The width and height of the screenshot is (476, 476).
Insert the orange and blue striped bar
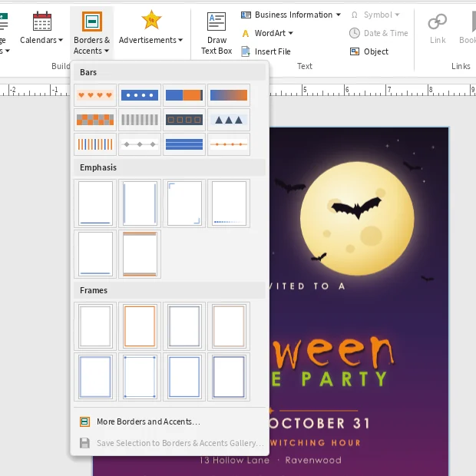coord(95,144)
